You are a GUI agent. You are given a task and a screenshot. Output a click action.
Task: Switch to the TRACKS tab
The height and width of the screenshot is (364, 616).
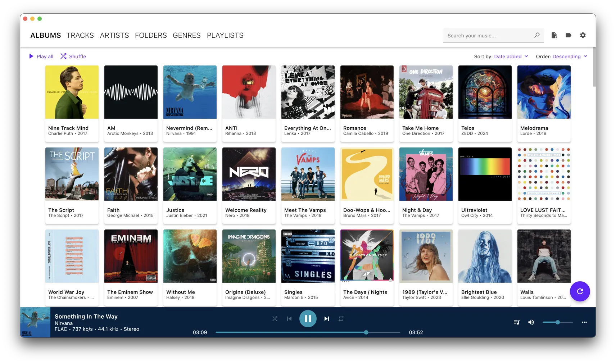[x=80, y=35]
